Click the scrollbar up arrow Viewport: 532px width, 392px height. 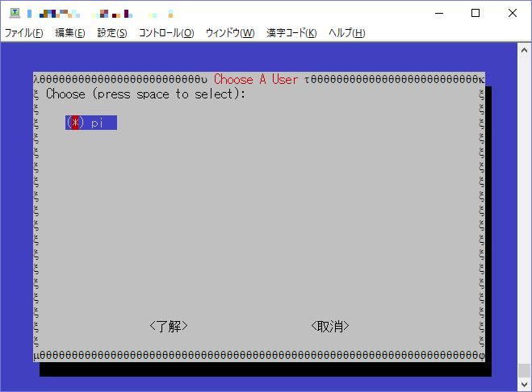click(x=524, y=51)
